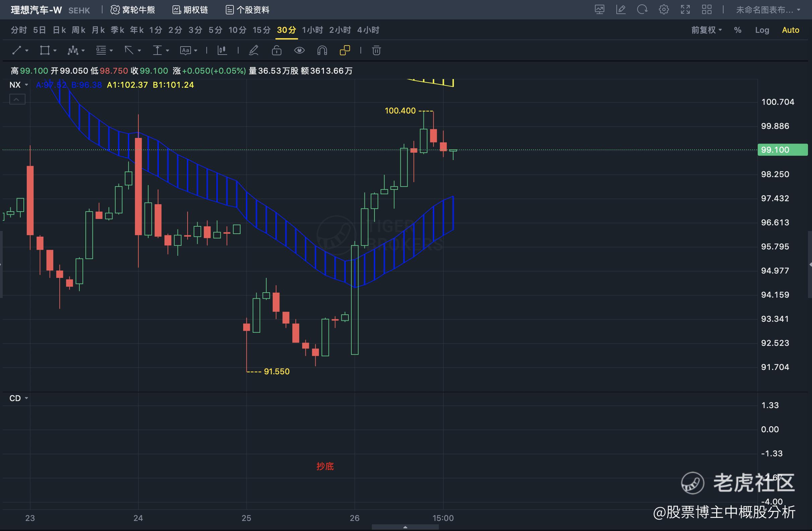
Task: Delete drawings with the trash icon
Action: [x=376, y=51]
